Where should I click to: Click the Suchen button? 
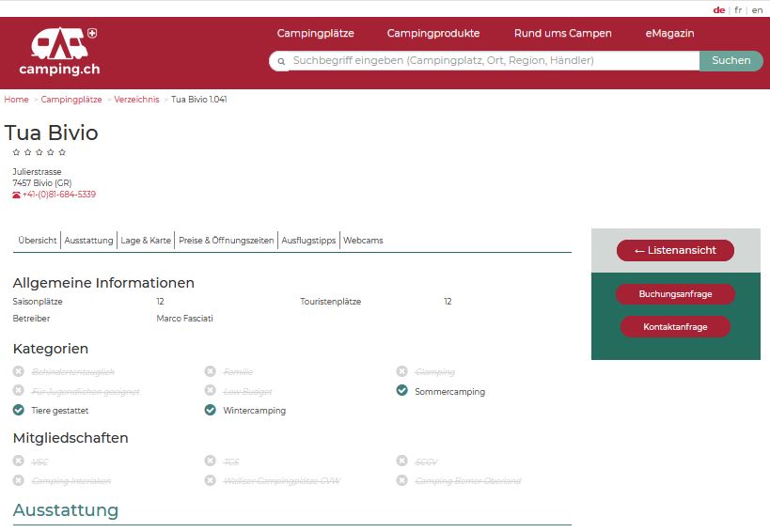[x=731, y=61]
